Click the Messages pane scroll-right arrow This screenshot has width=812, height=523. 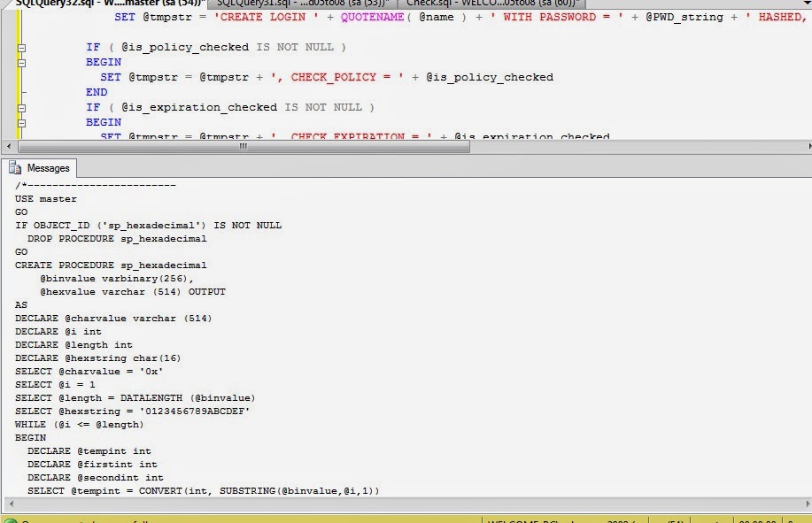pyautogui.click(x=808, y=504)
